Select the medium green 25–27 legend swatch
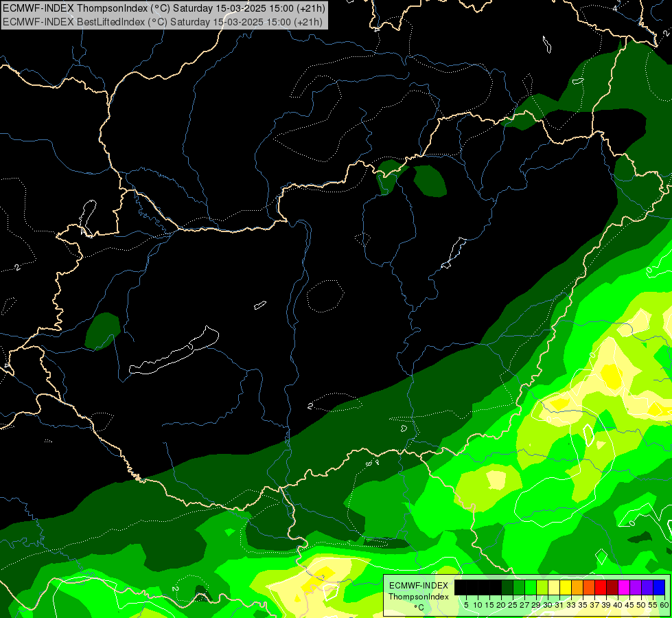 tap(519, 587)
